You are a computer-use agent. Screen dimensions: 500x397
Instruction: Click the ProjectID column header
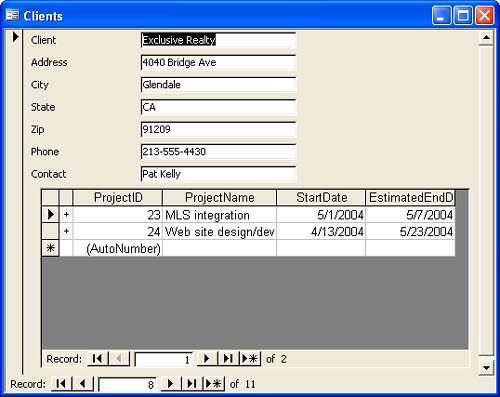tap(118, 198)
